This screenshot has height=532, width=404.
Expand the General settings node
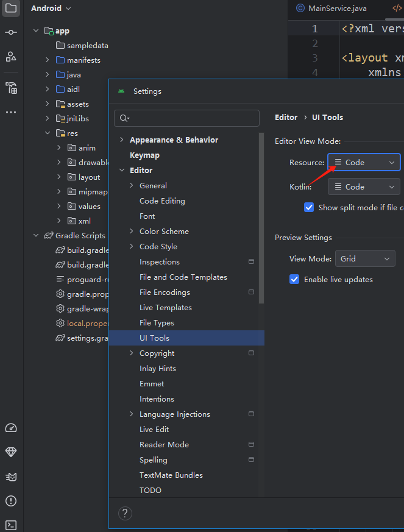coord(132,186)
